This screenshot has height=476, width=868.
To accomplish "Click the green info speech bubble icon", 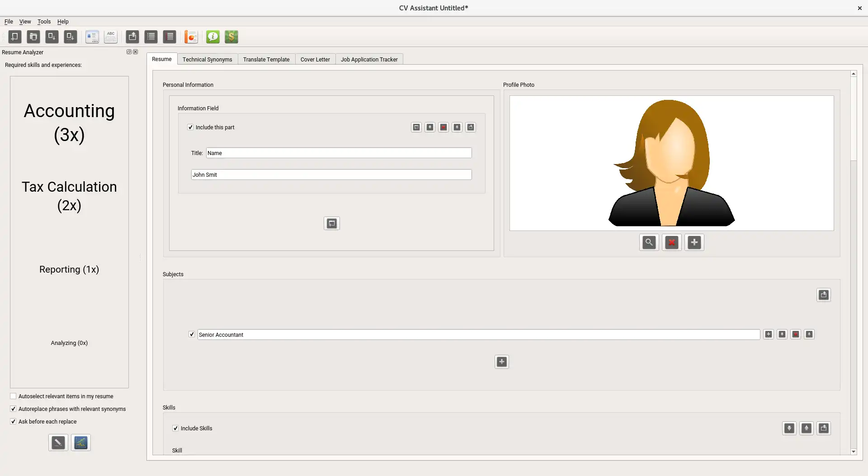I will click(213, 37).
